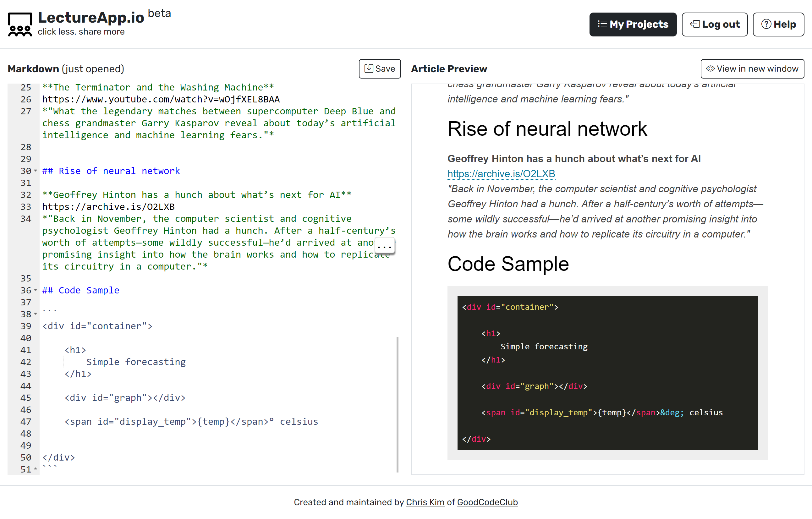Open the GoodCodeClub footer link
This screenshot has width=812, height=519.
487,502
